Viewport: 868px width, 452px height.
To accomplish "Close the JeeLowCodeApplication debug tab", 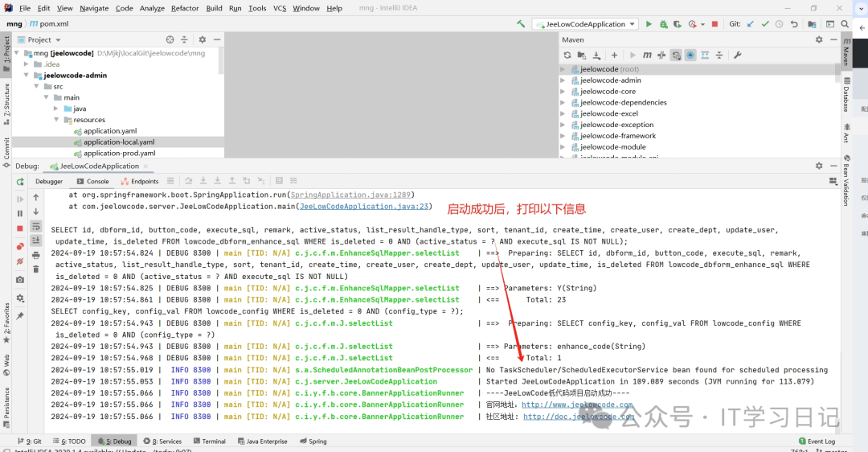I will [145, 166].
